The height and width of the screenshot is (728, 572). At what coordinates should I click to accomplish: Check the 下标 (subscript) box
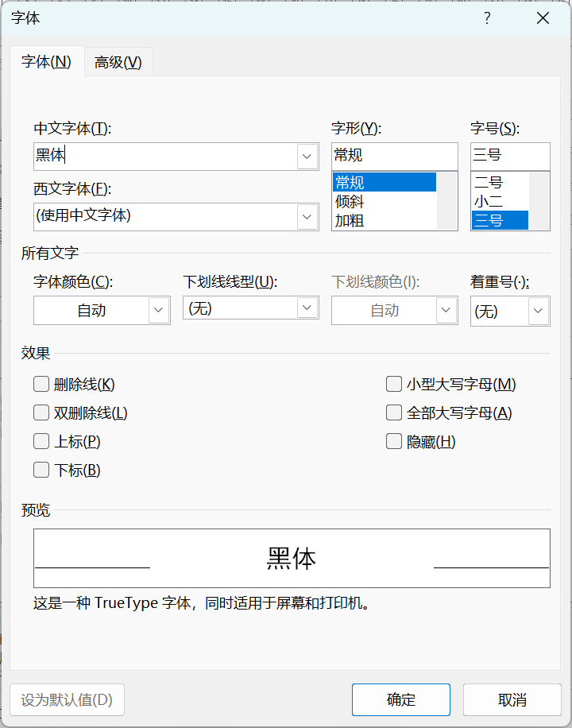tap(41, 470)
